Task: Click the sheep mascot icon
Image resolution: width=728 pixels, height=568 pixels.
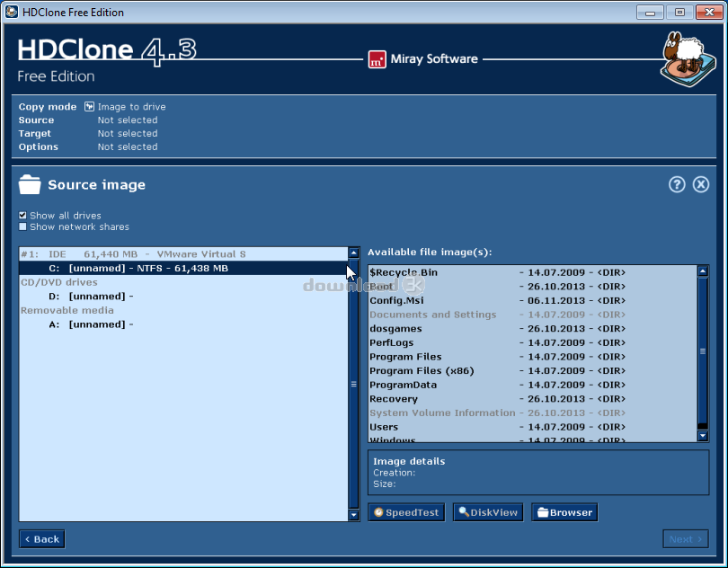Action: [x=688, y=58]
